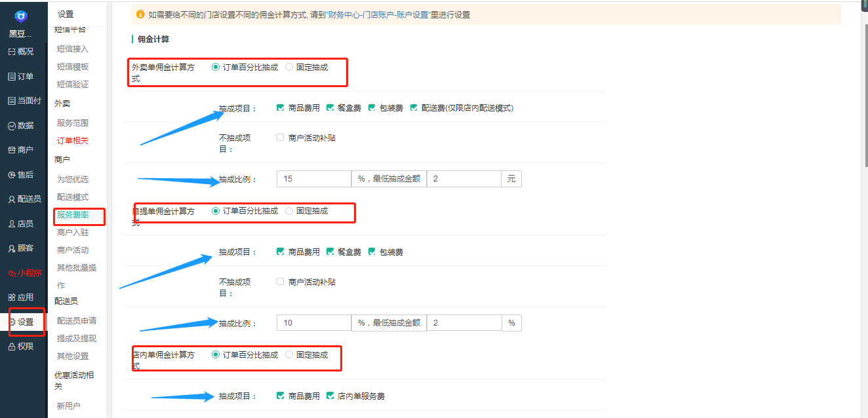Click the 外卖单 抽成比例 field showing 15
The image size is (868, 418).
click(314, 179)
